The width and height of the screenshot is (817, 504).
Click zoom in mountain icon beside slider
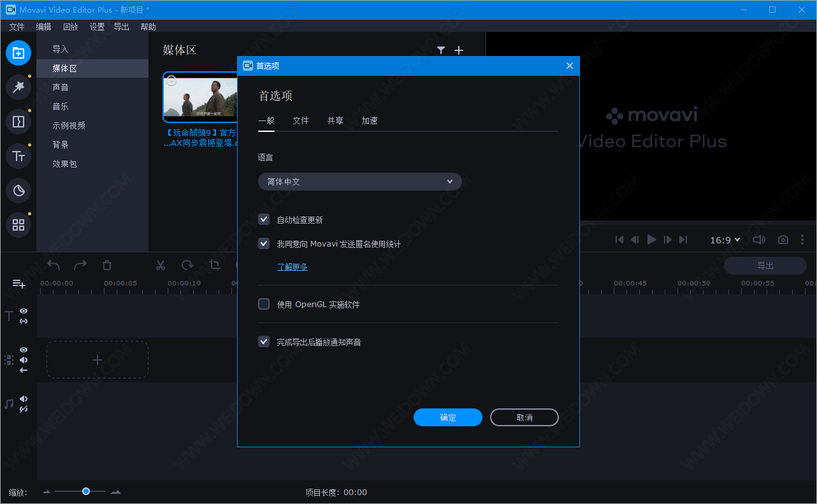(x=115, y=492)
